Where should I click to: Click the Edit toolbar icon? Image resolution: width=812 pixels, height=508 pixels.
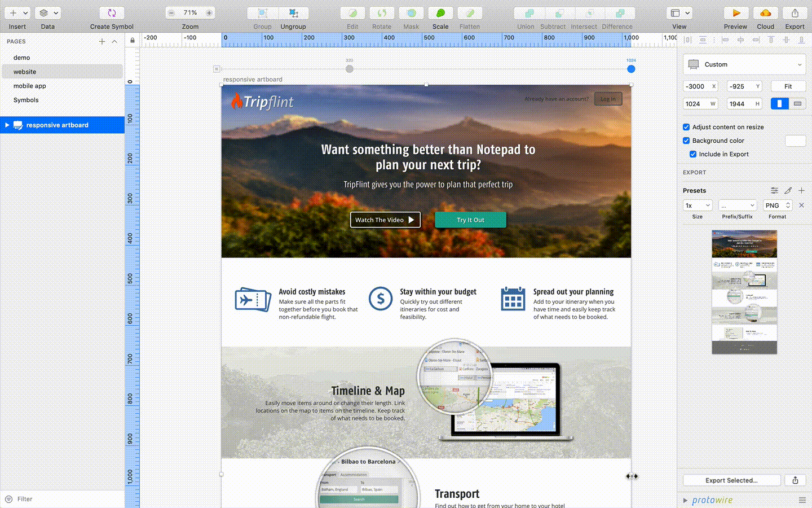pos(352,13)
